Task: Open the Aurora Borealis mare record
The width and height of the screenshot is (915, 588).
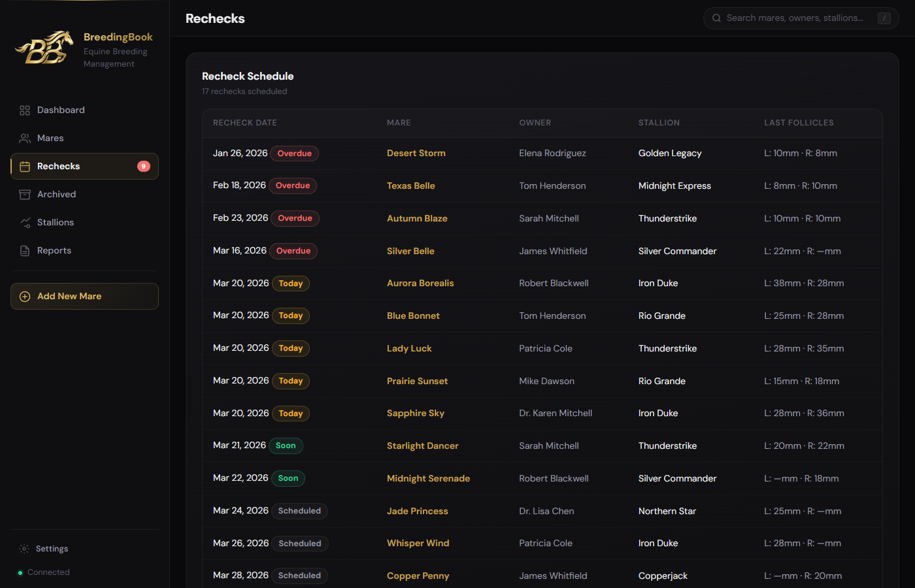Action: (x=420, y=284)
